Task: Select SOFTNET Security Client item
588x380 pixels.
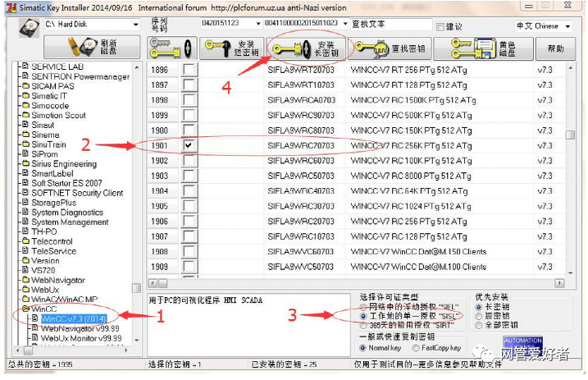Action: click(x=77, y=193)
